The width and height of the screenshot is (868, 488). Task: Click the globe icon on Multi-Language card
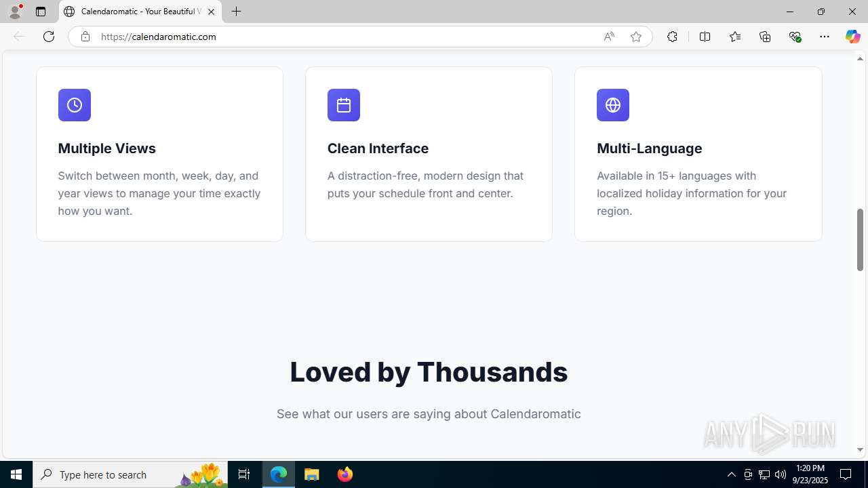coord(613,105)
